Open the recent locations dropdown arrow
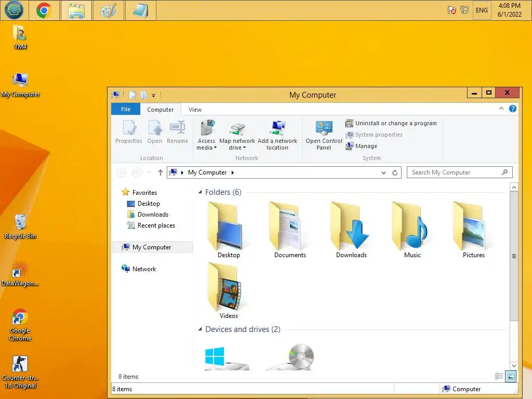This screenshot has height=399, width=532. [149, 172]
